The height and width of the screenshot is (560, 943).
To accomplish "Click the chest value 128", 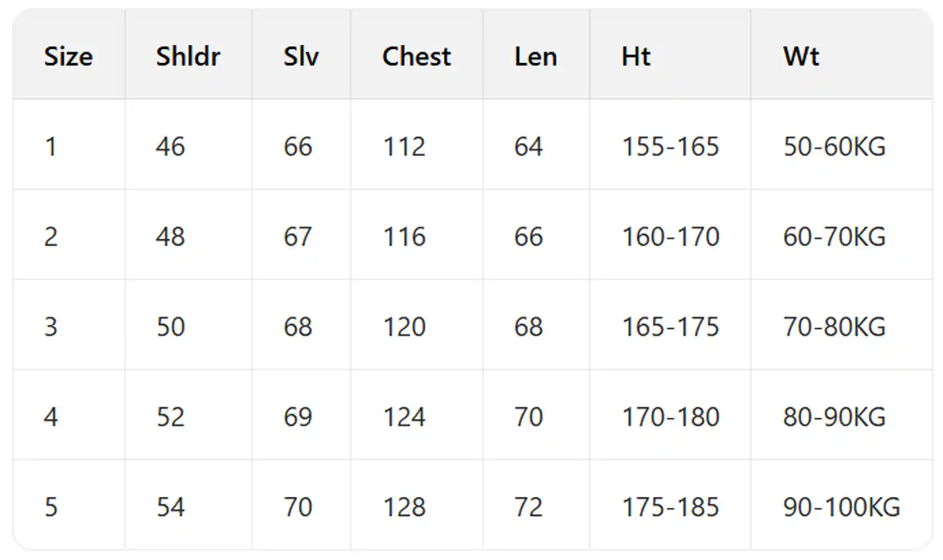I will [404, 507].
